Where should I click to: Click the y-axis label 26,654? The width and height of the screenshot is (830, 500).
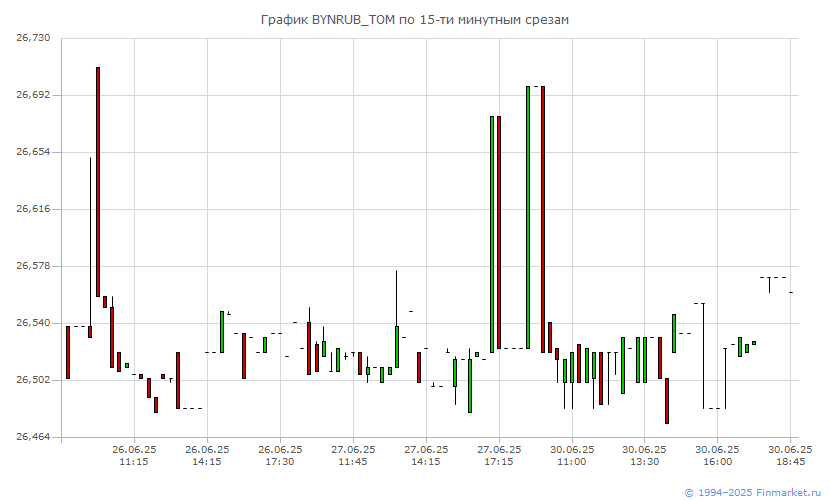pos(33,152)
